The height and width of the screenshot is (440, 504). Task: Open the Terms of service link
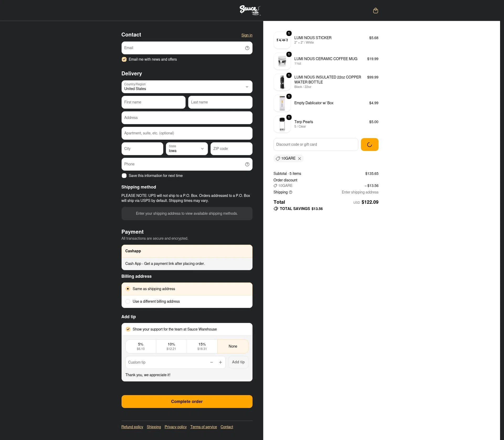[204, 427]
